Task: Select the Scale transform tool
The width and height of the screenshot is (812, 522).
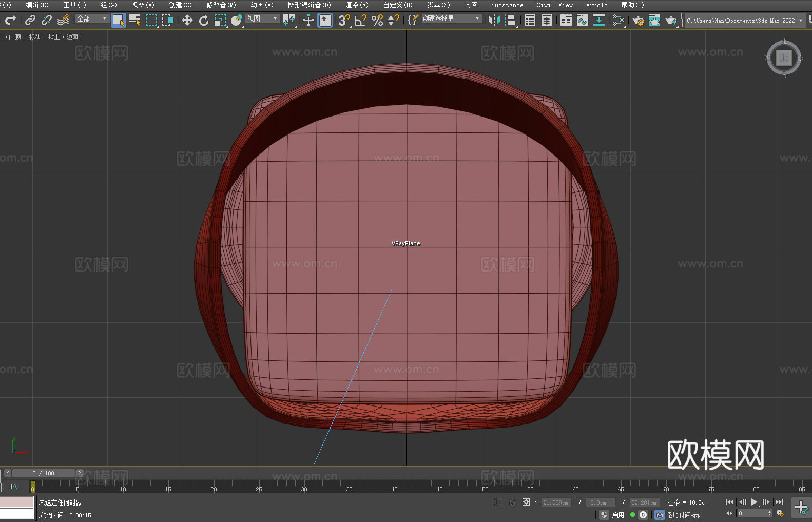Action: coord(220,20)
